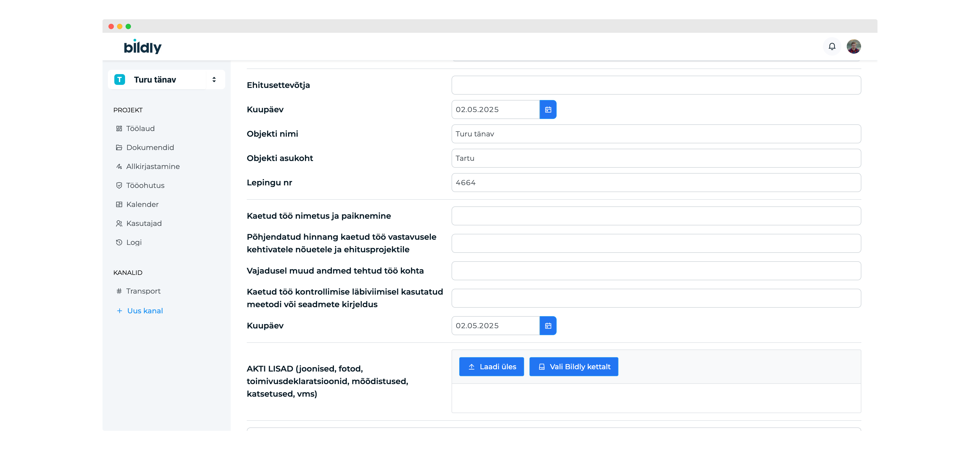This screenshot has width=980, height=450.
Task: Click the first Kuupäev date field
Action: 495,110
